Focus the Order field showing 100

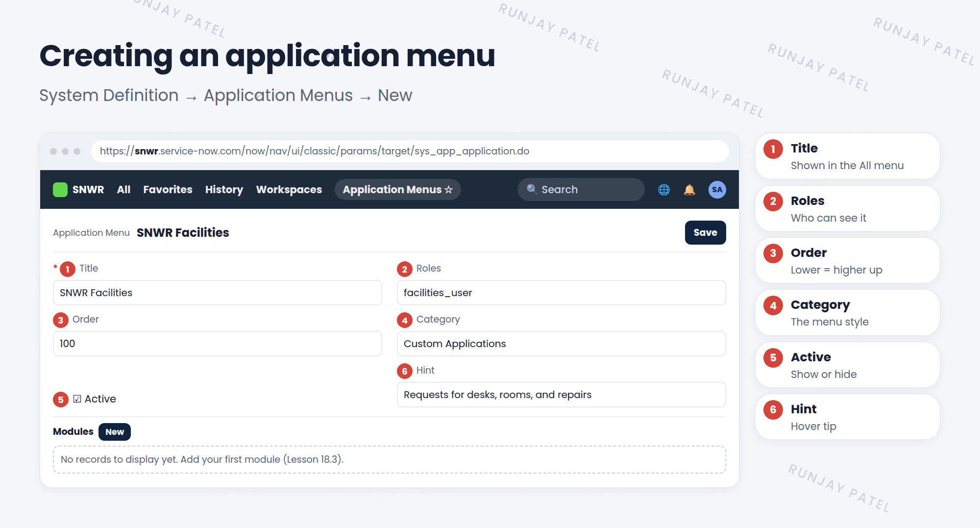pos(217,344)
